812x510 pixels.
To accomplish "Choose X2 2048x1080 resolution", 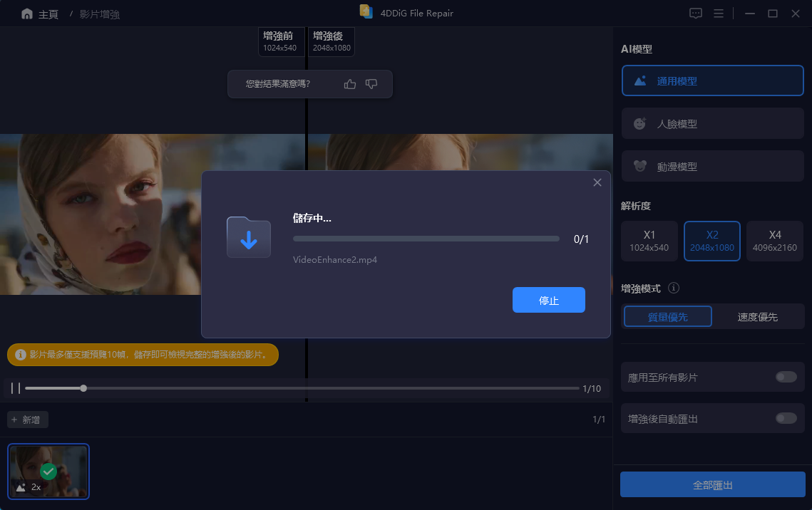I will pyautogui.click(x=712, y=241).
